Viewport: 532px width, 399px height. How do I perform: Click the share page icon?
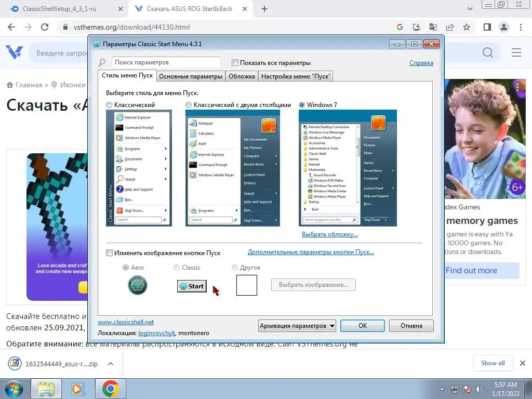(x=450, y=27)
